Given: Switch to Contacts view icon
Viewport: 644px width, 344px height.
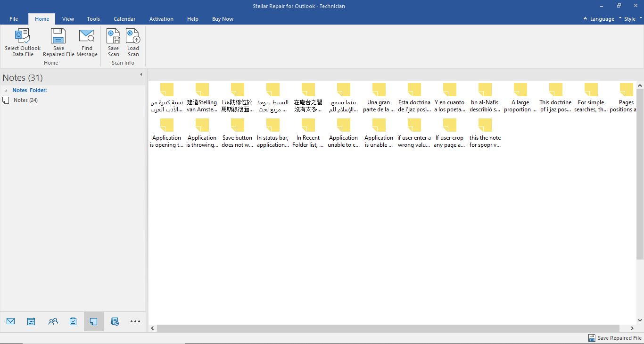Looking at the screenshot, I should pyautogui.click(x=53, y=321).
